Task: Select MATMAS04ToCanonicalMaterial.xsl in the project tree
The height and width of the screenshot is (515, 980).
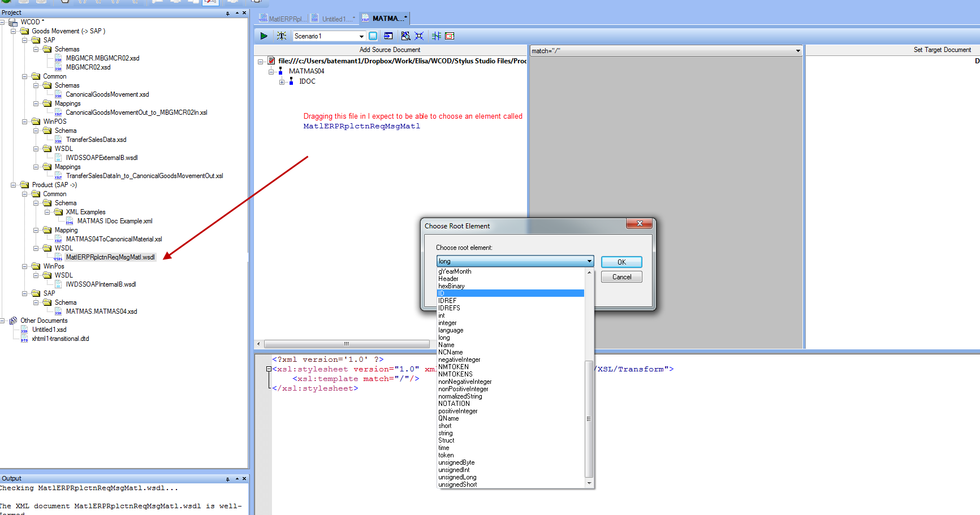Action: tap(114, 239)
